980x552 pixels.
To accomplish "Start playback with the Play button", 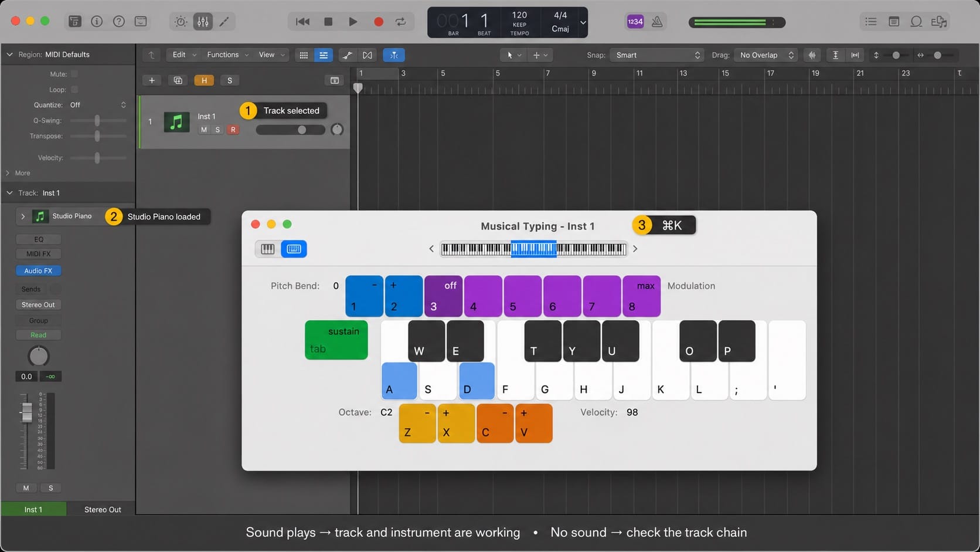I will pos(353,22).
